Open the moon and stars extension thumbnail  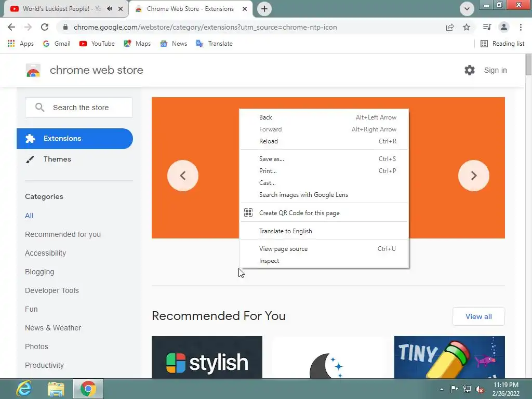pos(328,357)
